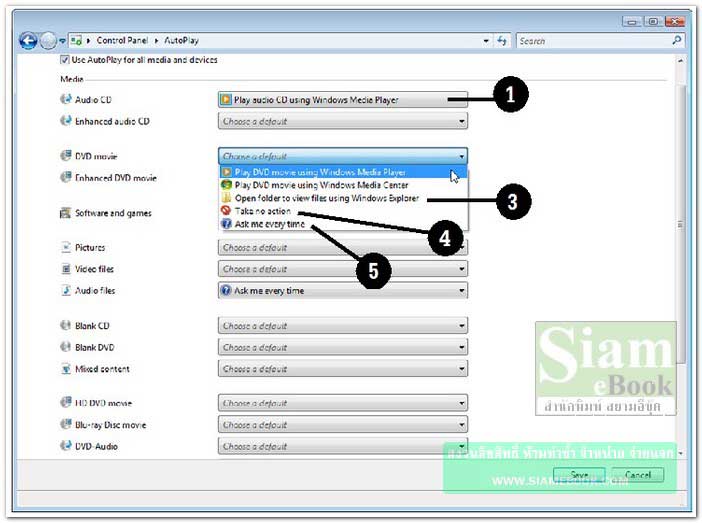Toggle Use AutoPlay for all media checkbox
This screenshot has height=523, width=702.
65,60
